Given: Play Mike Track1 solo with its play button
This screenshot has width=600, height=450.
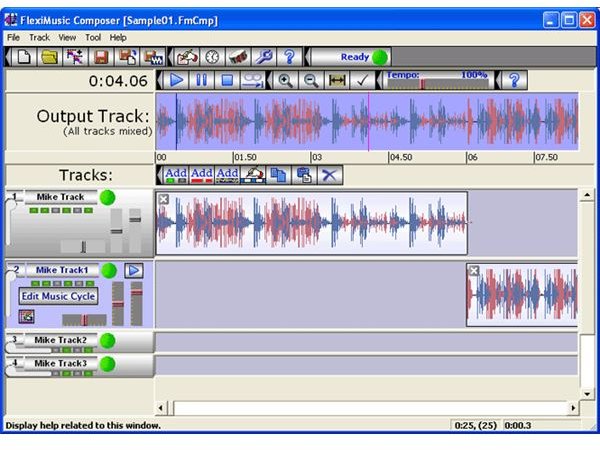Looking at the screenshot, I should pyautogui.click(x=134, y=271).
